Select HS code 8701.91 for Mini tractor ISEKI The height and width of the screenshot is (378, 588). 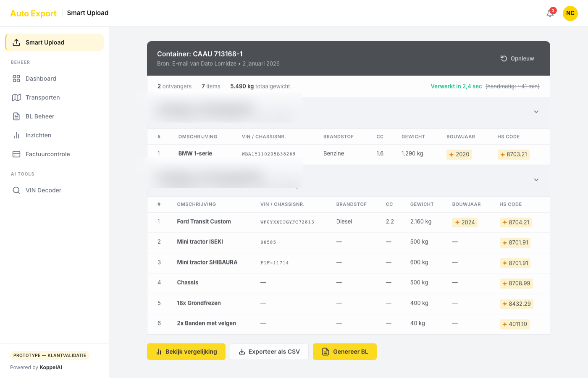515,242
